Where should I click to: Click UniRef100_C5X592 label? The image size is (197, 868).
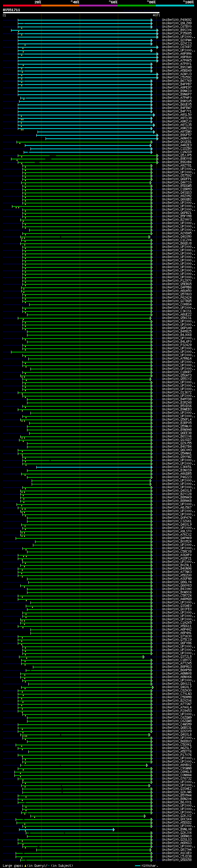(177, 78)
